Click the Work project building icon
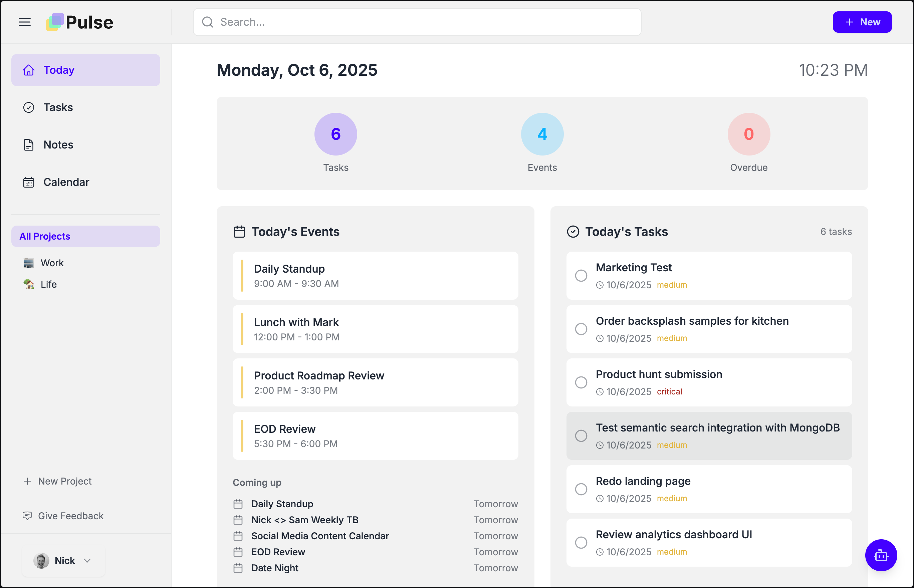Screen dimensions: 914x588 [x=29, y=263]
